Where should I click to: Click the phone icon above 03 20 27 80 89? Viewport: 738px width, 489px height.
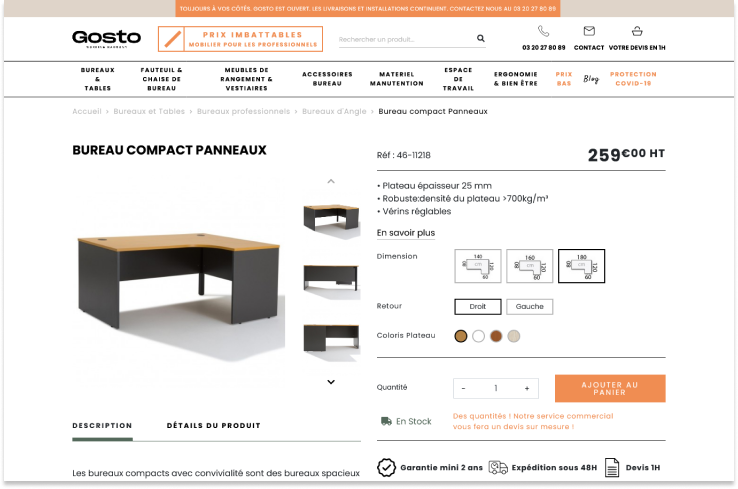543,31
